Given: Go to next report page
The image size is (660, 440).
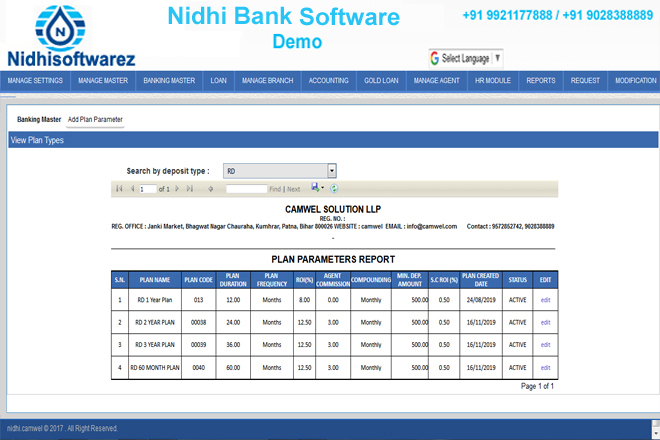Looking at the screenshot, I should 177,189.
